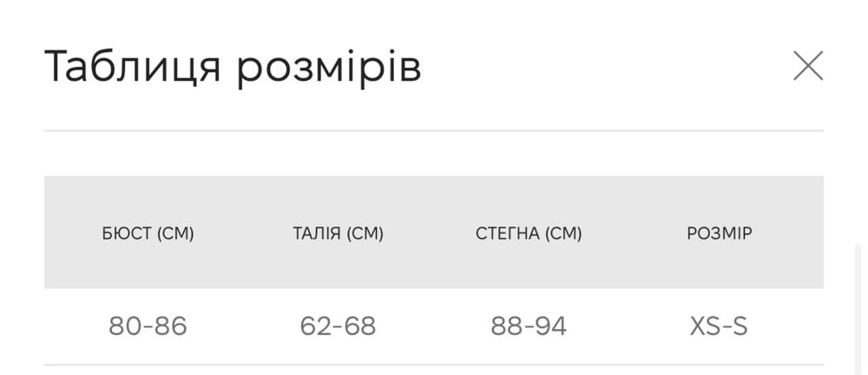Click the 62-68 waist measurement cell

[338, 326]
